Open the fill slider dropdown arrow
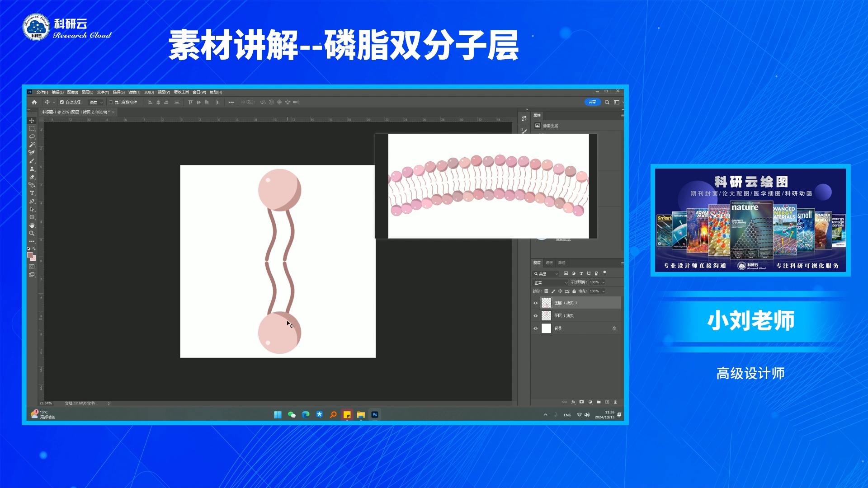Viewport: 868px width, 488px height. click(x=604, y=291)
